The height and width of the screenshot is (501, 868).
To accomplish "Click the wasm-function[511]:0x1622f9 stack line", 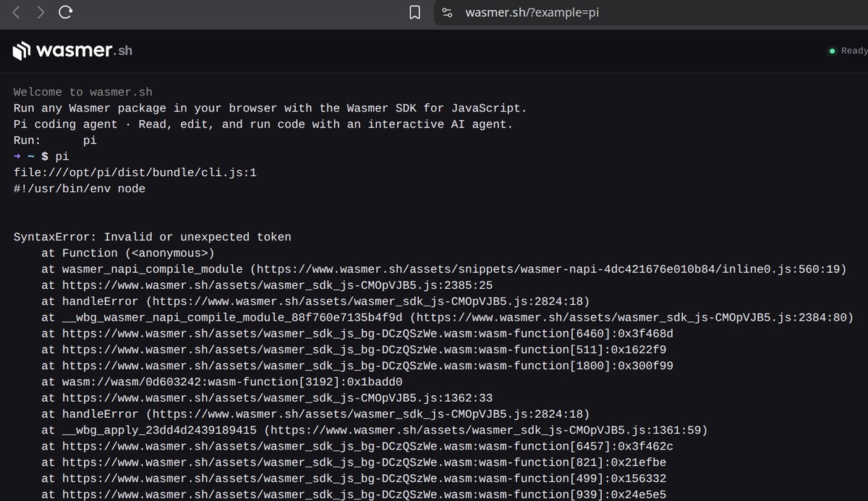I will coord(354,350).
